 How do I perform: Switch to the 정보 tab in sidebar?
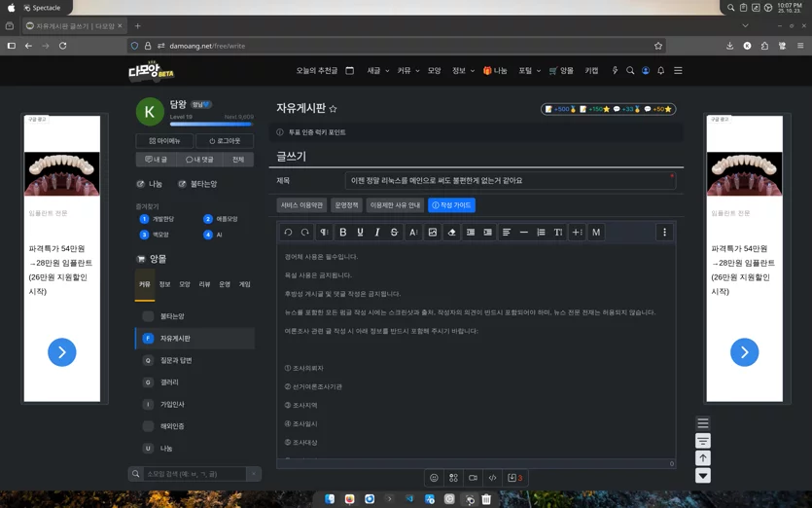click(x=164, y=284)
